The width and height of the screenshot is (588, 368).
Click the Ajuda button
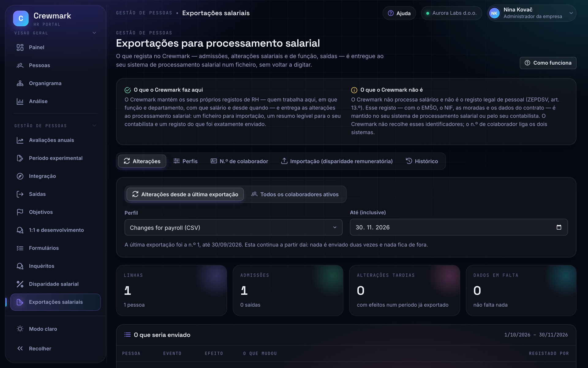coord(399,13)
